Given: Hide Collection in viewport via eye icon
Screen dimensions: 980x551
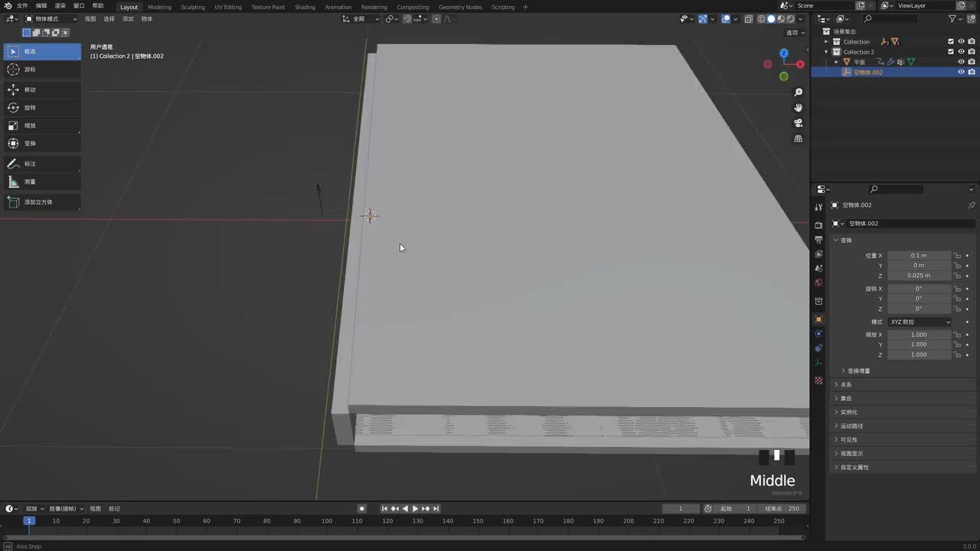Looking at the screenshot, I should click(x=962, y=41).
